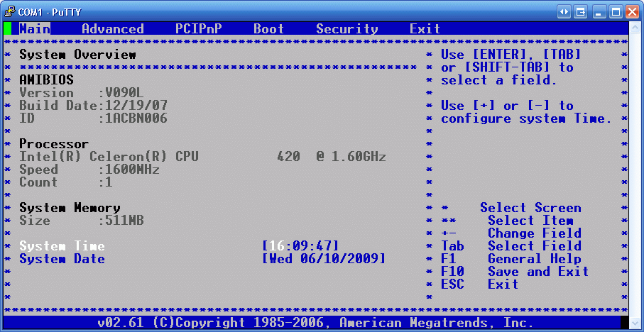
Task: Minimize the PuTTY window
Action: coord(600,12)
